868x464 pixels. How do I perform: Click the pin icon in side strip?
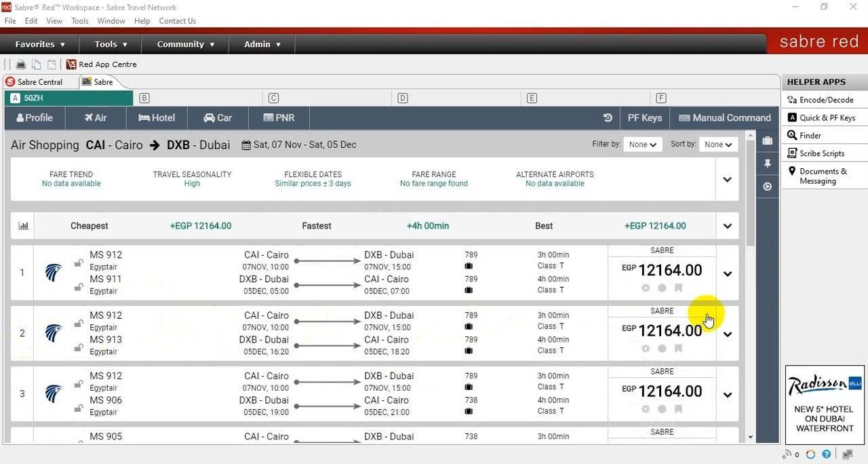pos(767,163)
